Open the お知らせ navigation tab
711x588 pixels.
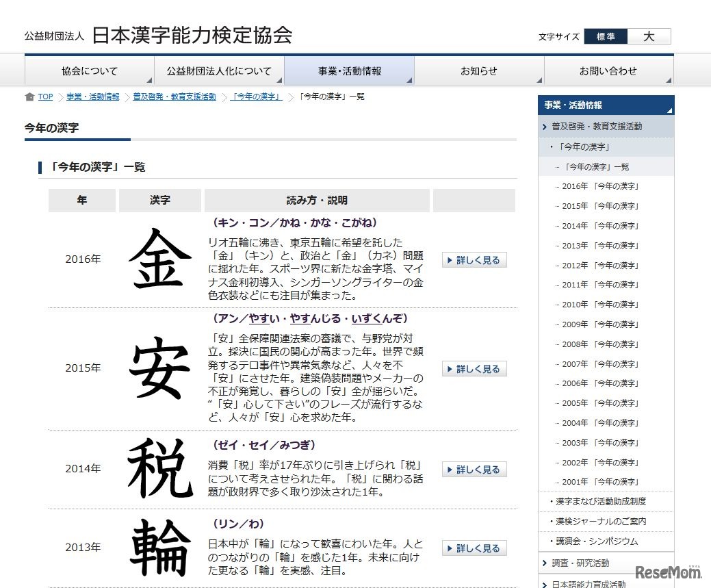pyautogui.click(x=479, y=71)
